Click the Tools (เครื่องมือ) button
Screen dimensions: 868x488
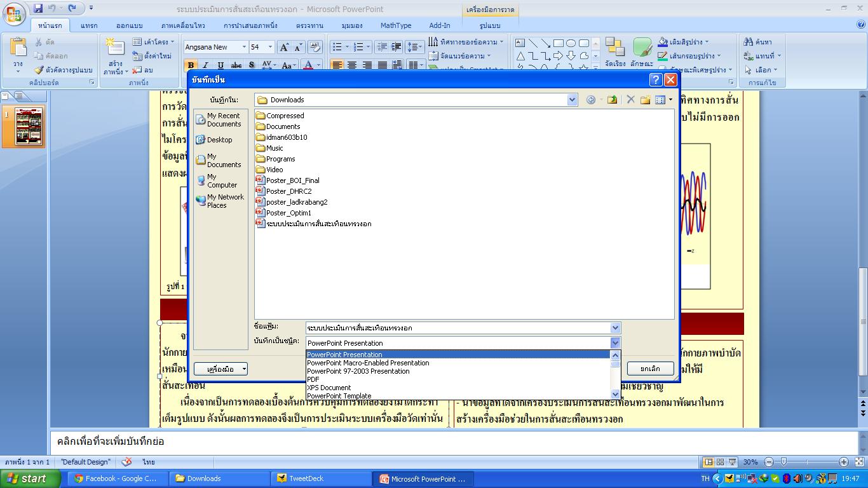pos(220,369)
